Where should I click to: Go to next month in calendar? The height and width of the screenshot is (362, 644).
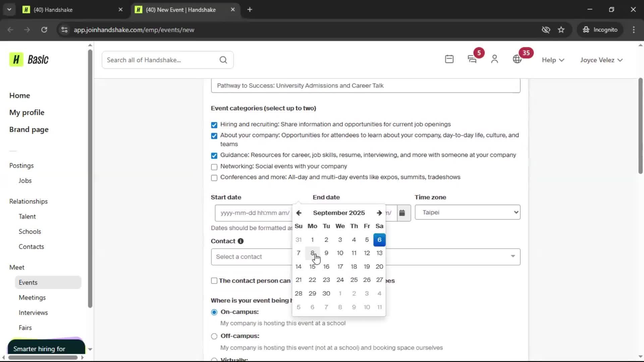click(379, 213)
